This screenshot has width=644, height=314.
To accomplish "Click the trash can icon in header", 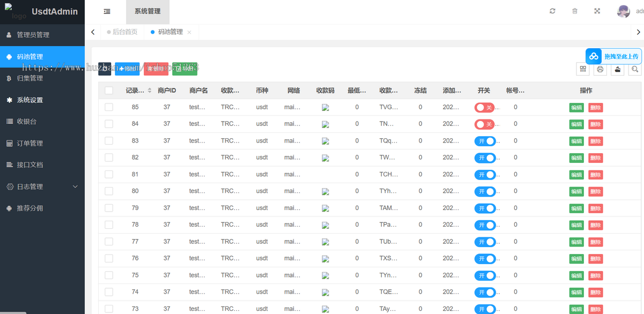I will 575,11.
